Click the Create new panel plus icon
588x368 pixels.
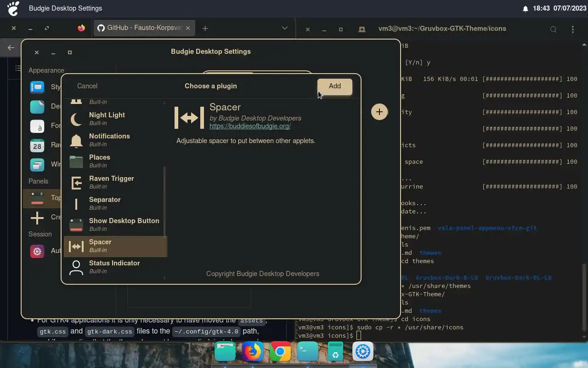[x=37, y=218]
